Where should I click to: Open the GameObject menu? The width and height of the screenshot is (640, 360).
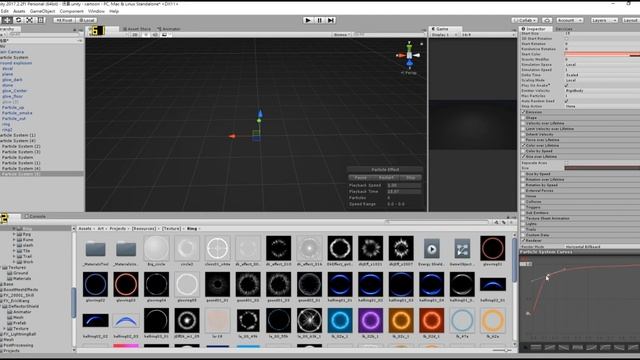pyautogui.click(x=42, y=11)
